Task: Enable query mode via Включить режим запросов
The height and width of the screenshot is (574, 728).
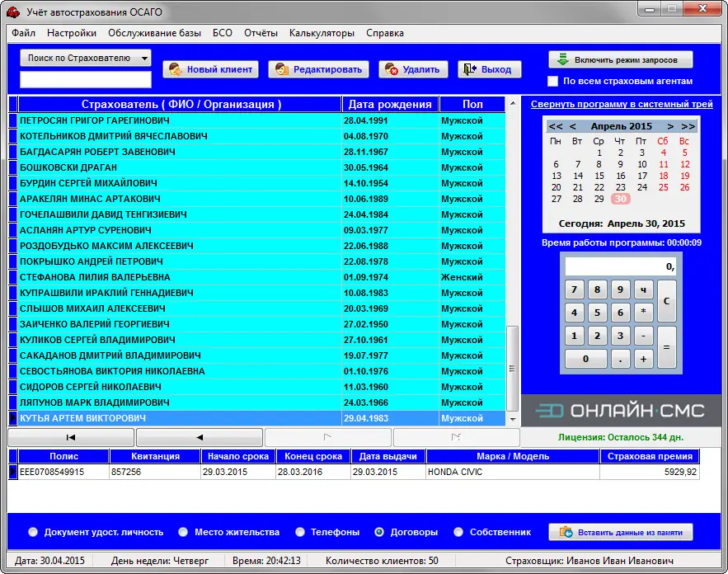Action: pos(620,60)
